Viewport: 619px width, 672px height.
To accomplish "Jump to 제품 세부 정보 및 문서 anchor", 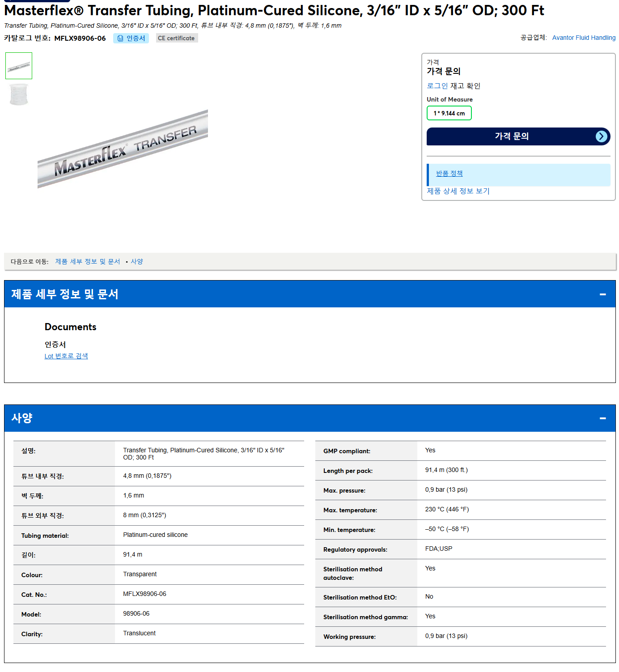I will (x=88, y=262).
